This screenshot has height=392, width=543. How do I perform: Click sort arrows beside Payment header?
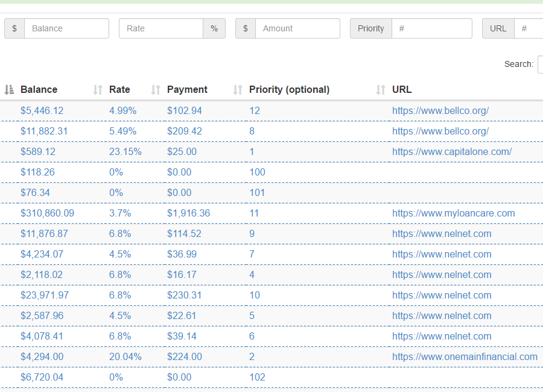pyautogui.click(x=156, y=90)
